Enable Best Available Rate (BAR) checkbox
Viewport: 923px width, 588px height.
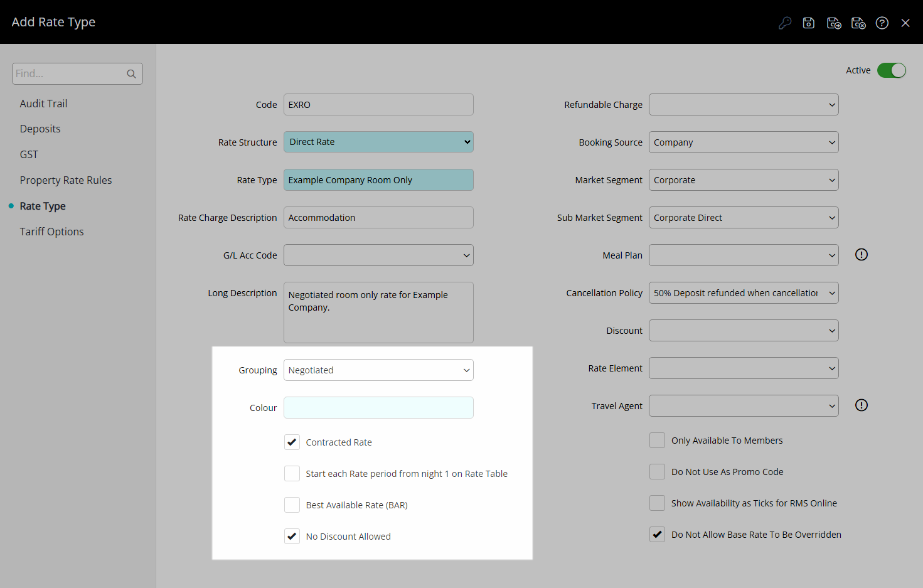(292, 505)
